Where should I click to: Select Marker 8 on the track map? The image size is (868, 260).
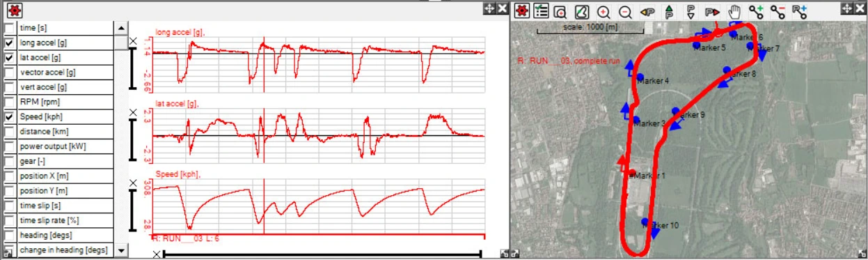[x=726, y=70]
